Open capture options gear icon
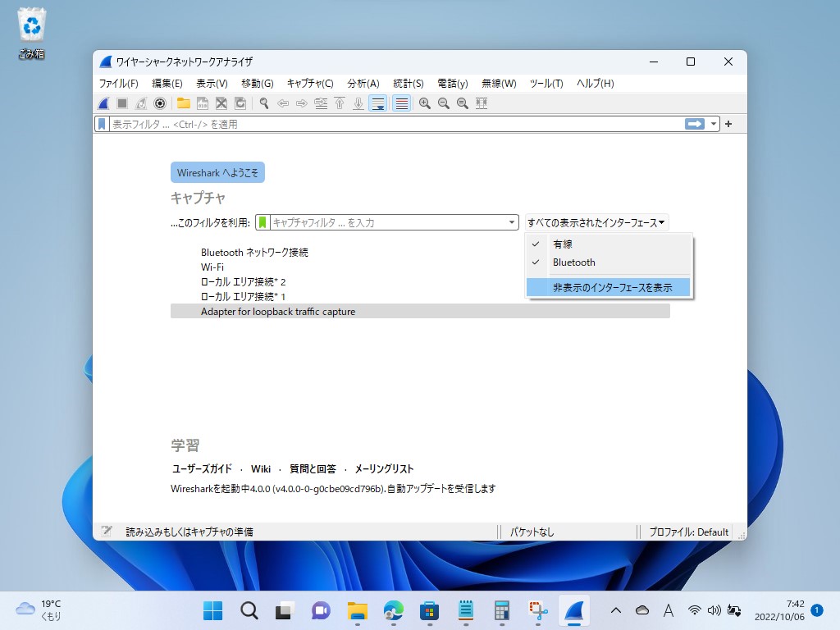Screen dimensions: 840x630 (x=160, y=103)
